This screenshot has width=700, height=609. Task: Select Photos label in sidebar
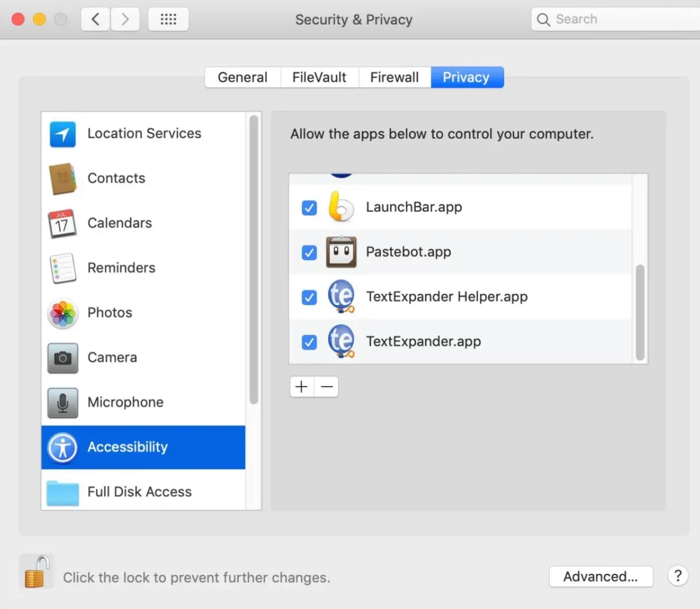pyautogui.click(x=110, y=313)
